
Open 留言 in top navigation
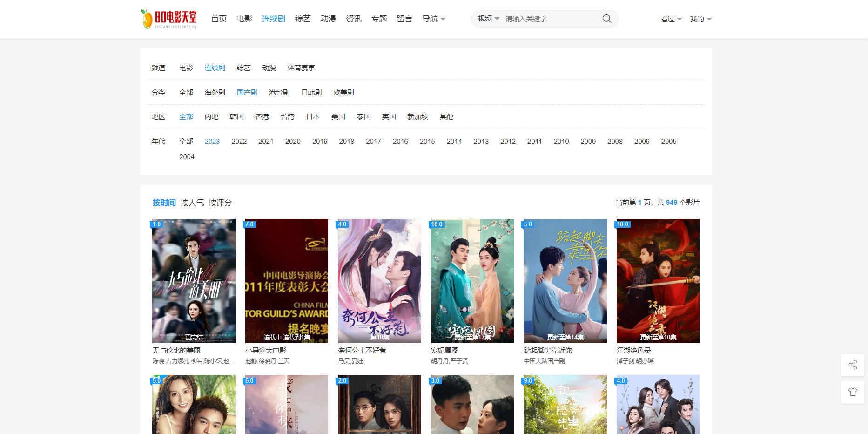click(x=404, y=19)
